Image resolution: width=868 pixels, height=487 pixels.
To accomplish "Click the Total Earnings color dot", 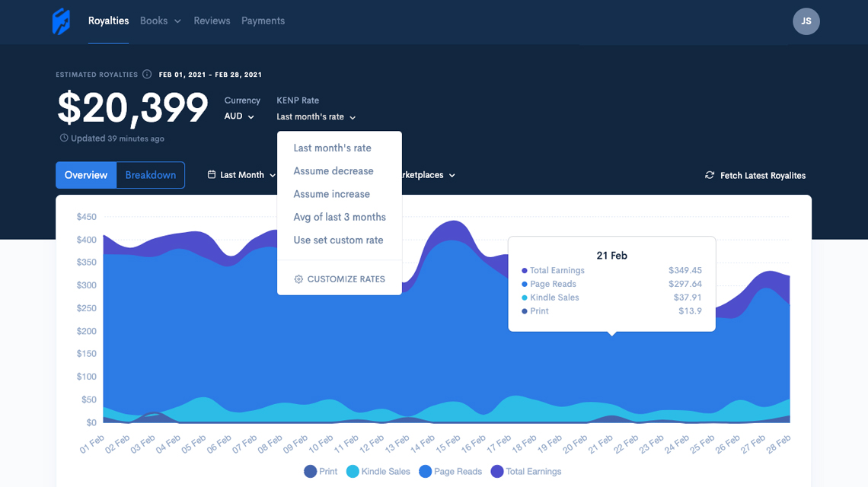I will point(523,270).
